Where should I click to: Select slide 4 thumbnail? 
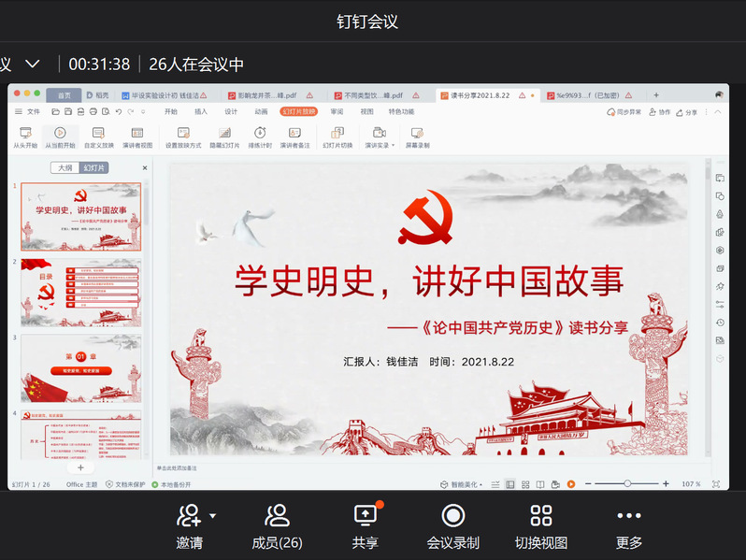pyautogui.click(x=81, y=436)
